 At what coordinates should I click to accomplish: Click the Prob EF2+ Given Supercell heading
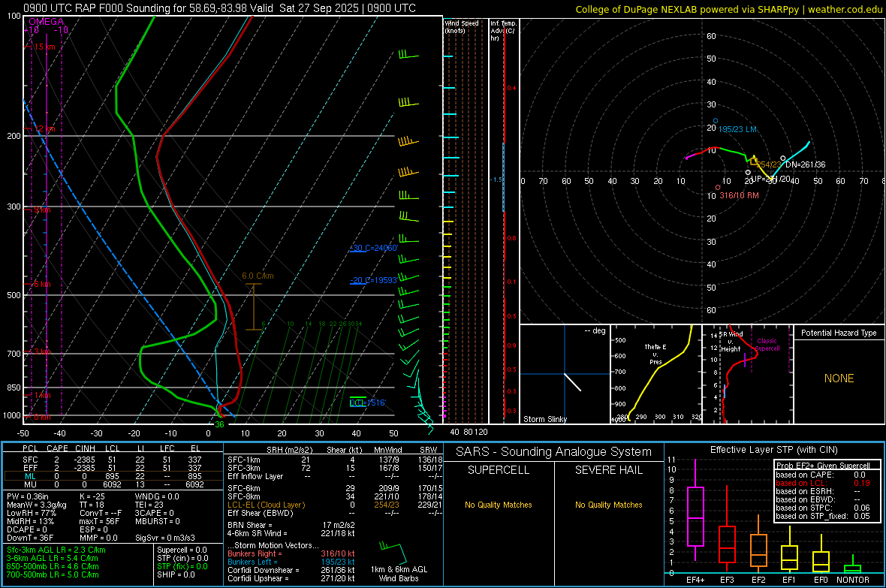click(823, 466)
